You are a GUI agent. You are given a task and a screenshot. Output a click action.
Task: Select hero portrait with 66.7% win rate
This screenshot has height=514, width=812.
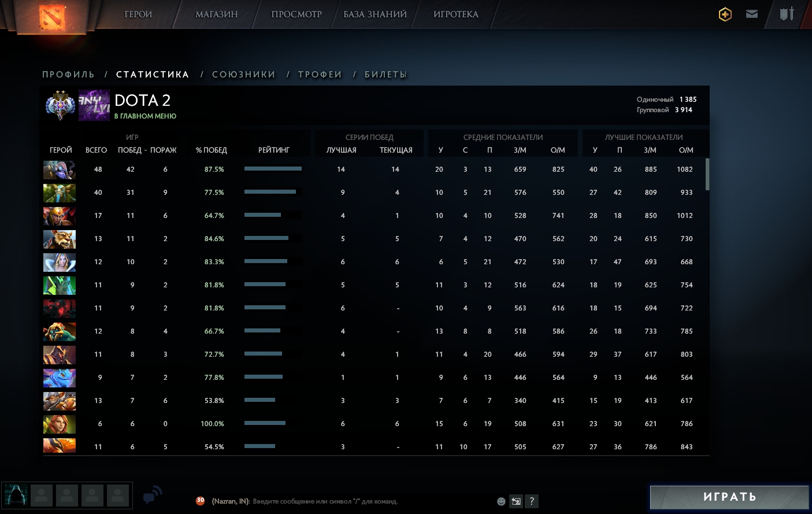60,332
